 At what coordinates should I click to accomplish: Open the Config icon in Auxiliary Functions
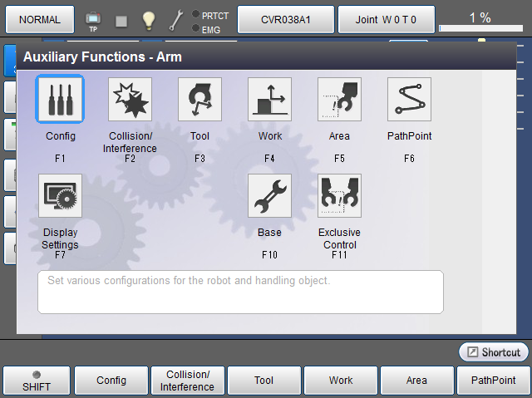click(60, 100)
